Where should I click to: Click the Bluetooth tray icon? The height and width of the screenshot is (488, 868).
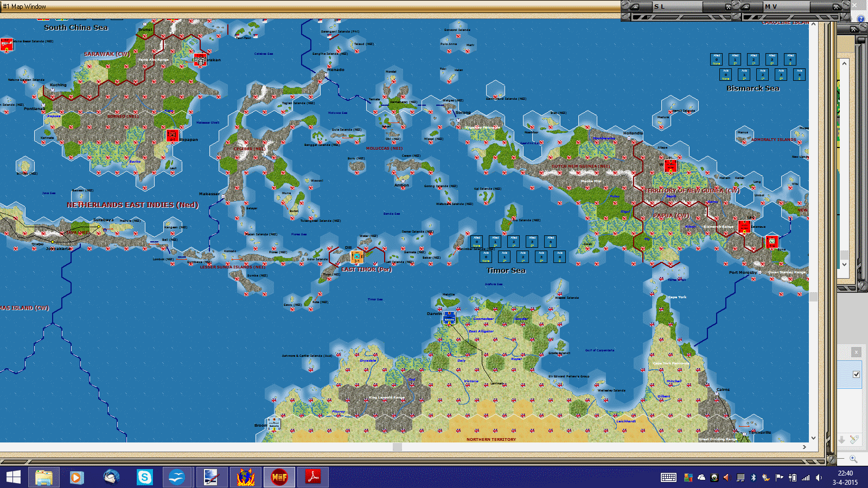pyautogui.click(x=753, y=478)
